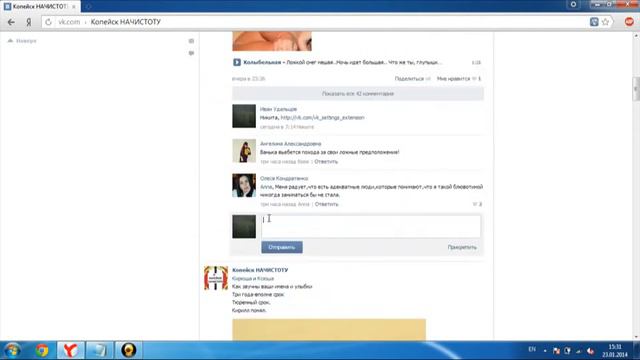
Task: Select the Копейск НАЧИСТОТУ browser tab
Action: (x=40, y=7)
